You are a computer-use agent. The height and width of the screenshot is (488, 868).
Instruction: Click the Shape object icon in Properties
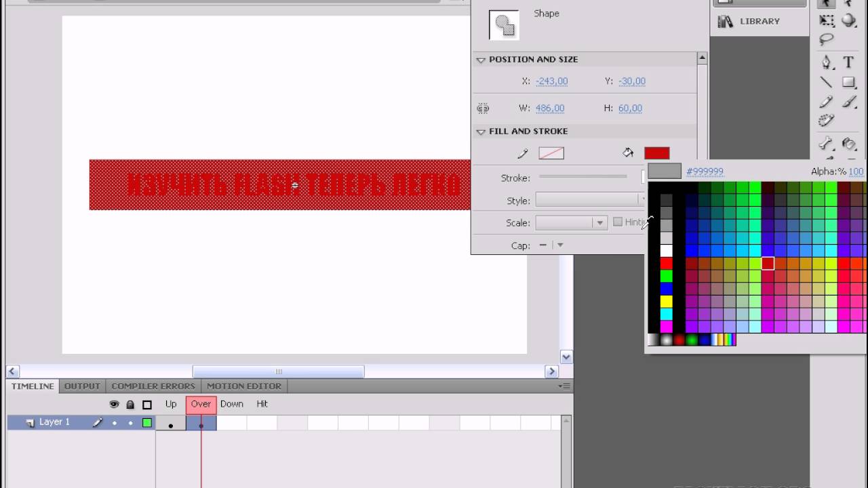click(504, 24)
